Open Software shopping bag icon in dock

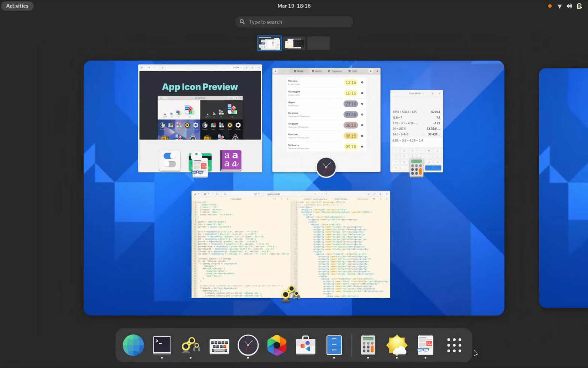tap(305, 345)
